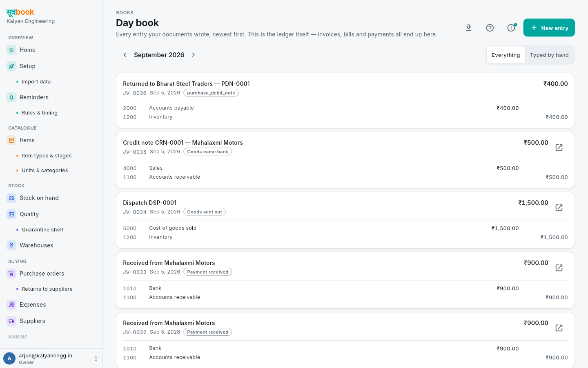Open source document for Dispatch DSP-0001
This screenshot has height=368, width=588.
click(x=559, y=208)
